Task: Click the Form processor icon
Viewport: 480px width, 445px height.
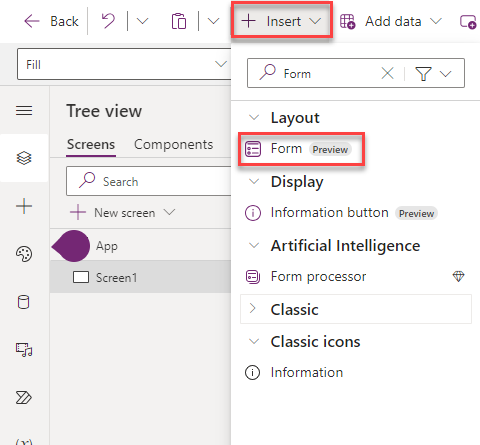Action: pos(253,277)
